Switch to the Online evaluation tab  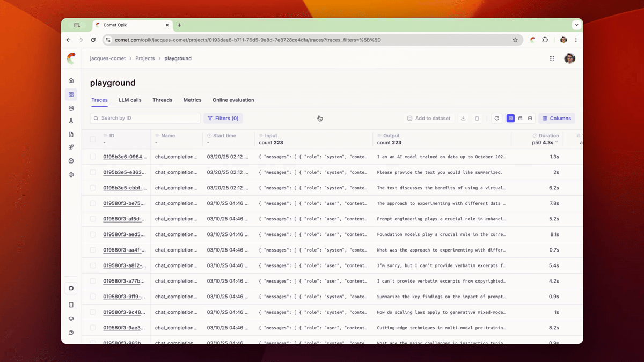(233, 100)
